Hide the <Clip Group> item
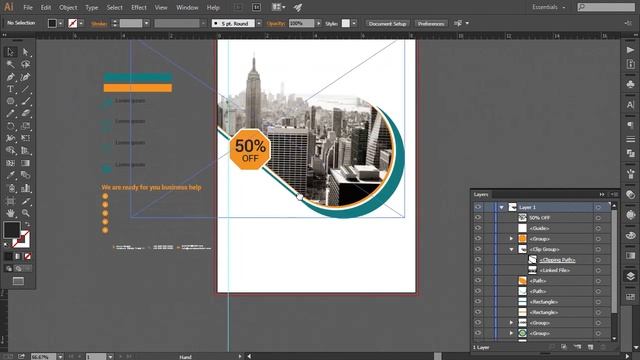This screenshot has width=640, height=360. (x=478, y=249)
